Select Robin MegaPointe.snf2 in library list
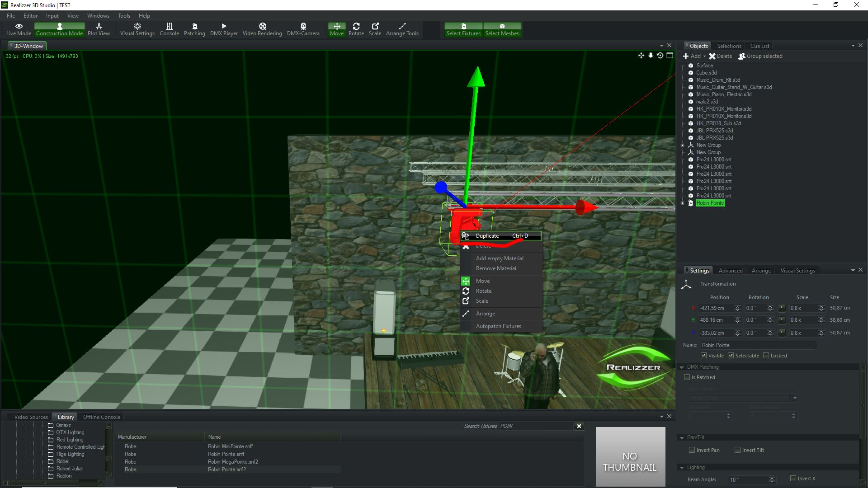 [233, 462]
